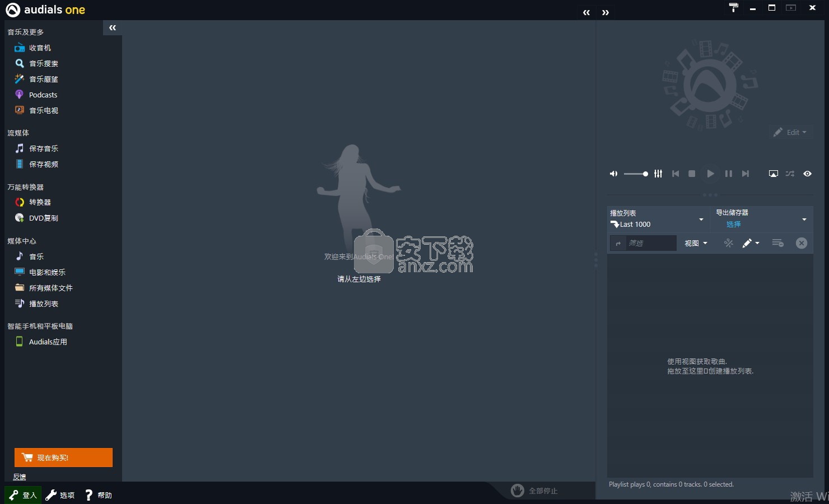Click 现在购买! buy now button
The image size is (829, 504).
[63, 458]
